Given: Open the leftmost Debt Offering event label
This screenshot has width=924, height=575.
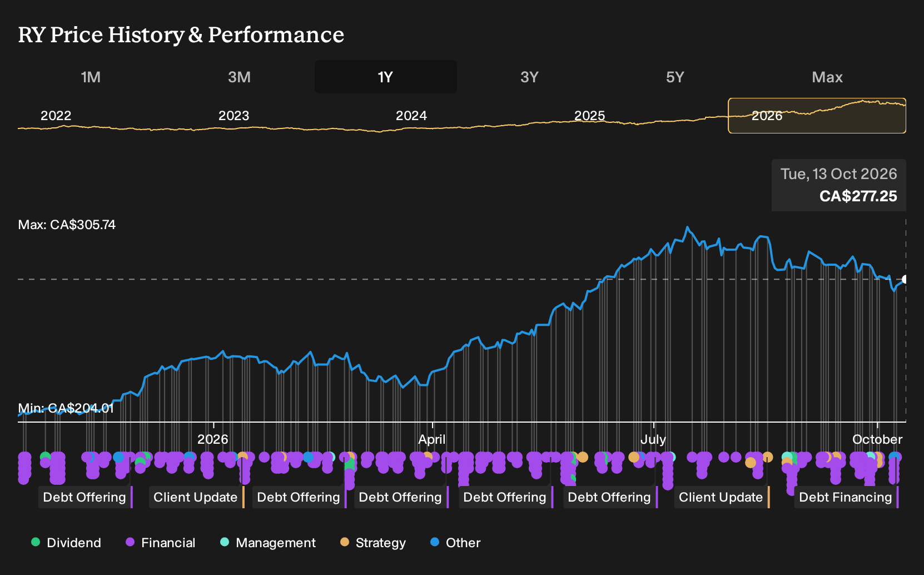Looking at the screenshot, I should [85, 497].
